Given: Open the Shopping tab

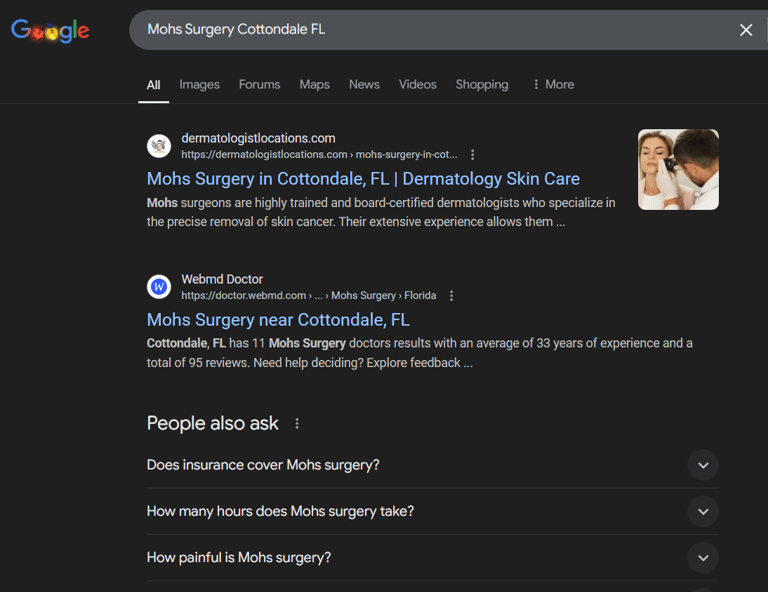Looking at the screenshot, I should [x=482, y=85].
